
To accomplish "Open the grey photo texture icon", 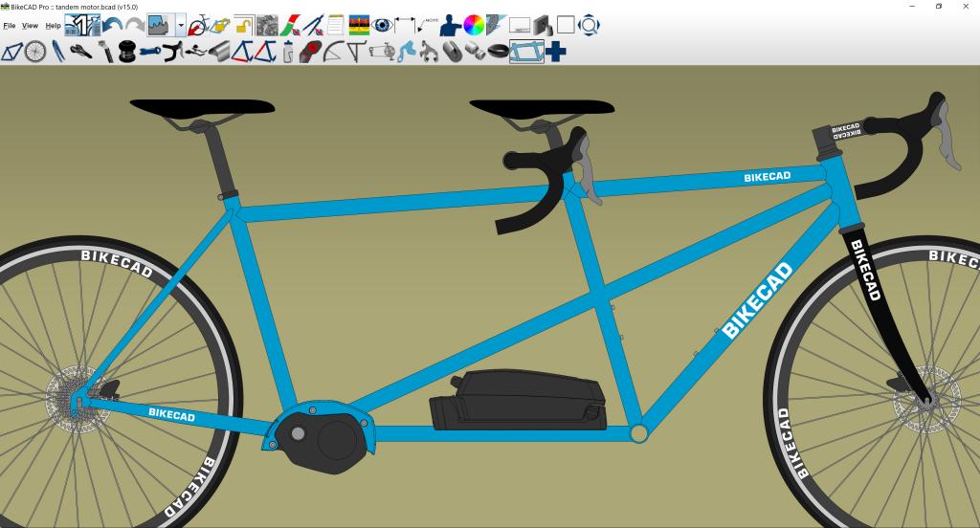I will 268,26.
